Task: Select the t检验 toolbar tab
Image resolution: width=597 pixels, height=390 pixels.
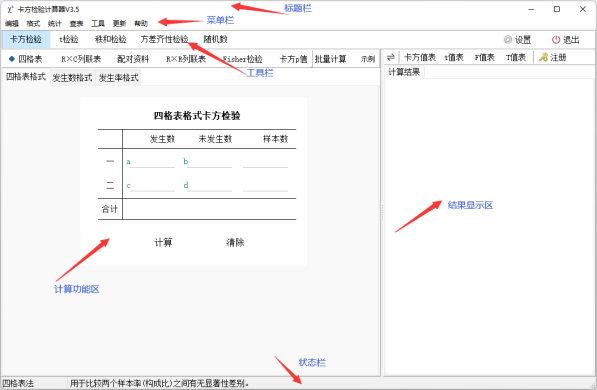Action: click(69, 39)
